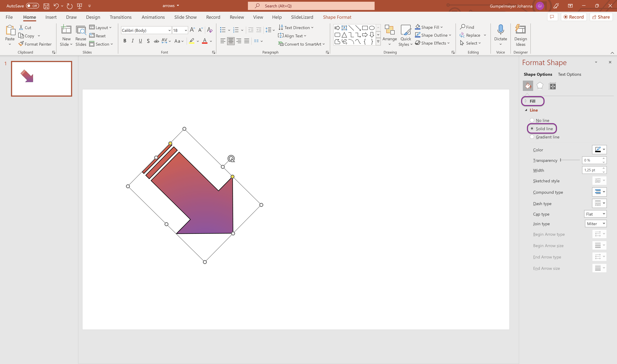Open the Shape Format tab

pos(338,17)
